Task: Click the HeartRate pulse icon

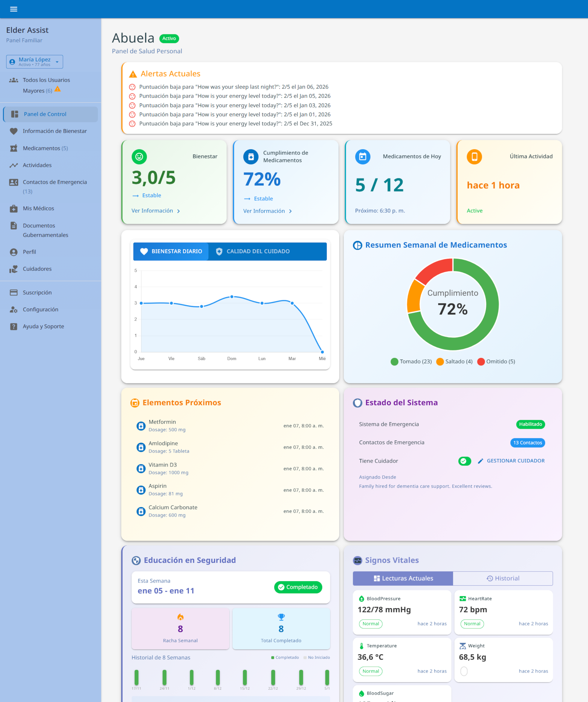Action: pos(462,599)
